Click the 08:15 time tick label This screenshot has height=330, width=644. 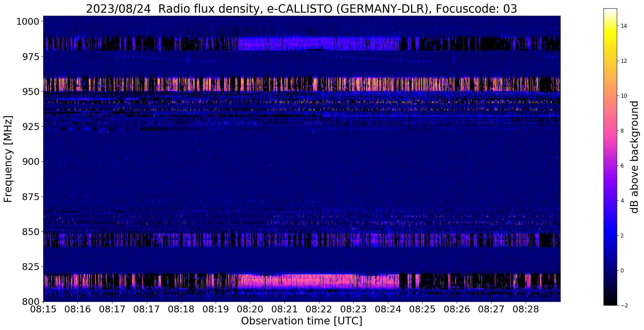[43, 310]
